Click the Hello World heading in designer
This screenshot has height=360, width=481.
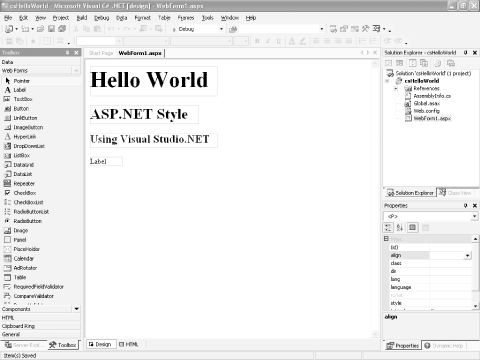pyautogui.click(x=149, y=80)
